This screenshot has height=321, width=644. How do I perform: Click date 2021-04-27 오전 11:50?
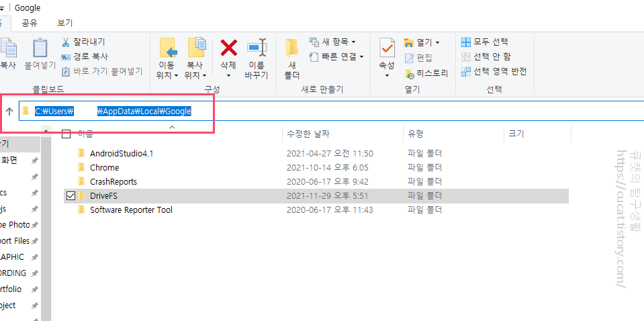pyautogui.click(x=330, y=154)
